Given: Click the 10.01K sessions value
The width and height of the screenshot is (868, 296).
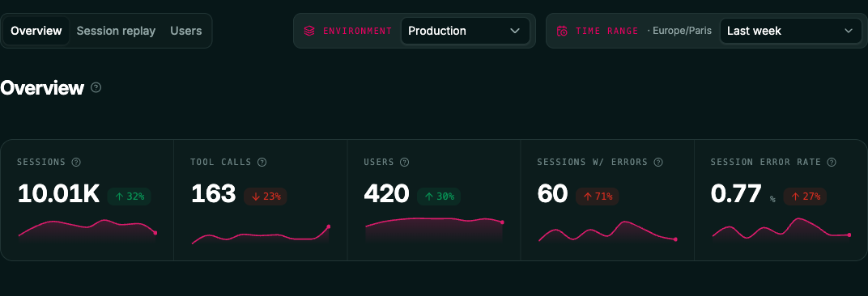Looking at the screenshot, I should [58, 194].
